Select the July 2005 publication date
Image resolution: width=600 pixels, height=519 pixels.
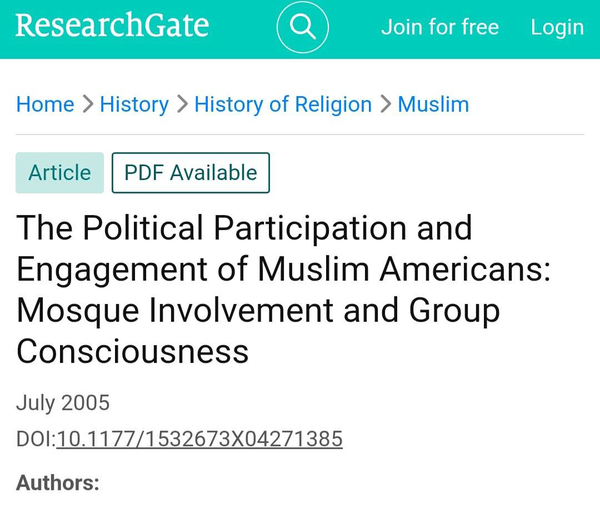pos(63,403)
